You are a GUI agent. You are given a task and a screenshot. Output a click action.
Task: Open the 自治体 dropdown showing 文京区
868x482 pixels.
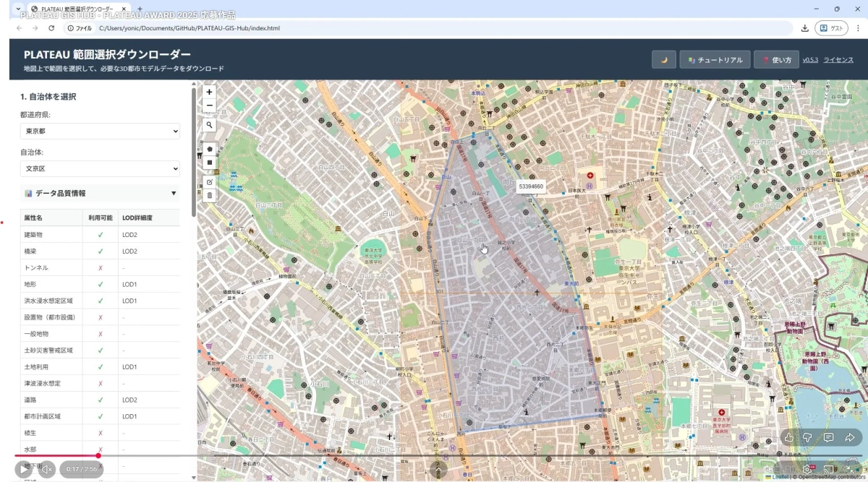coord(100,168)
